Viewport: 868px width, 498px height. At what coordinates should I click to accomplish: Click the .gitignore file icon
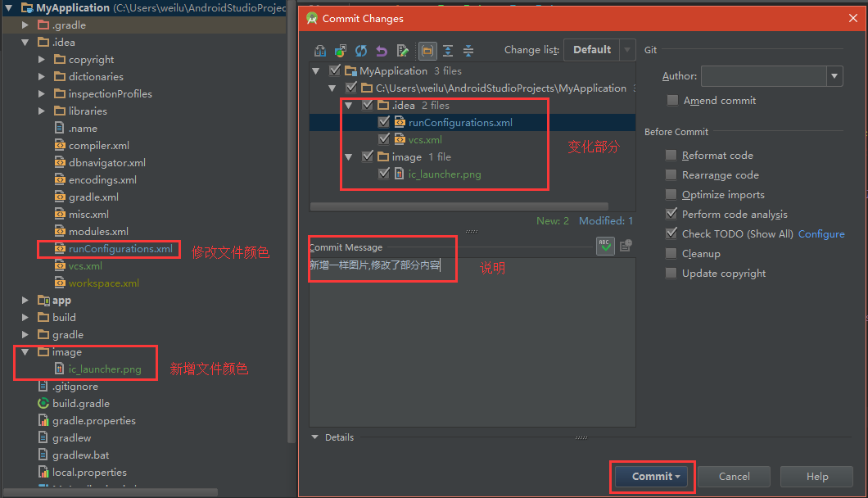click(x=43, y=386)
